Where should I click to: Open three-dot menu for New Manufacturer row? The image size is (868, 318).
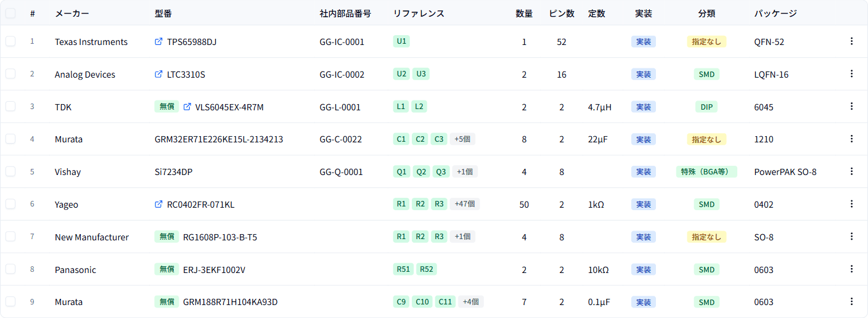click(851, 237)
